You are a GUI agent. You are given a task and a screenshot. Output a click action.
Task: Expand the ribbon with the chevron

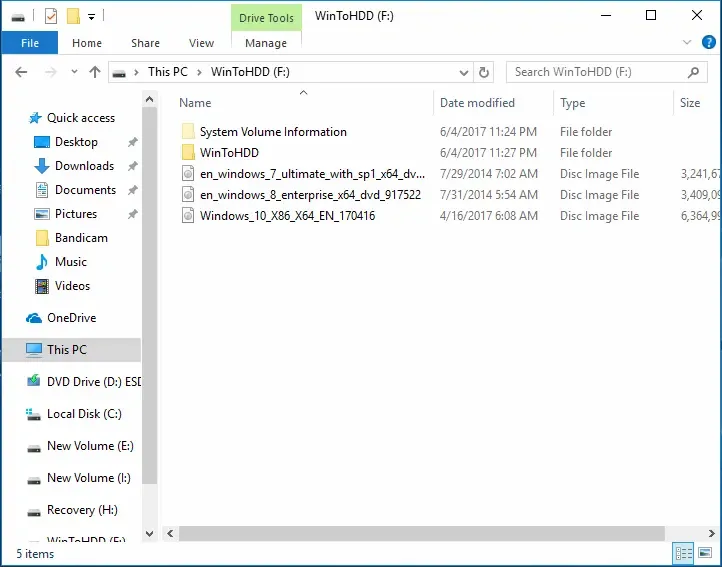687,42
